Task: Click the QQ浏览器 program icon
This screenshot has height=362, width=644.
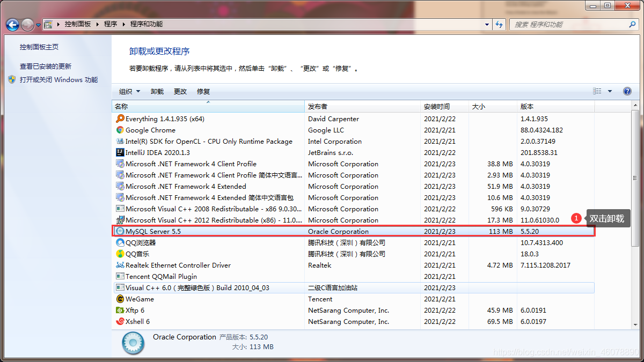Action: pyautogui.click(x=120, y=243)
